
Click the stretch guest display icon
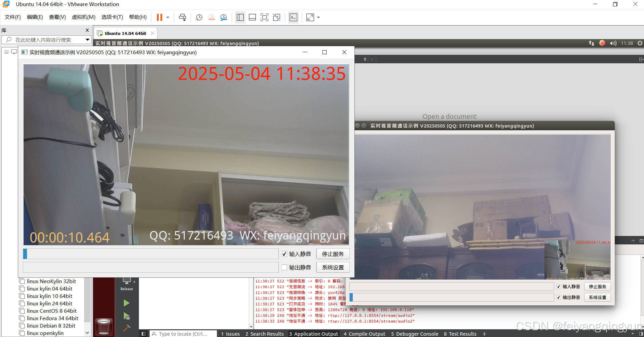tap(310, 17)
